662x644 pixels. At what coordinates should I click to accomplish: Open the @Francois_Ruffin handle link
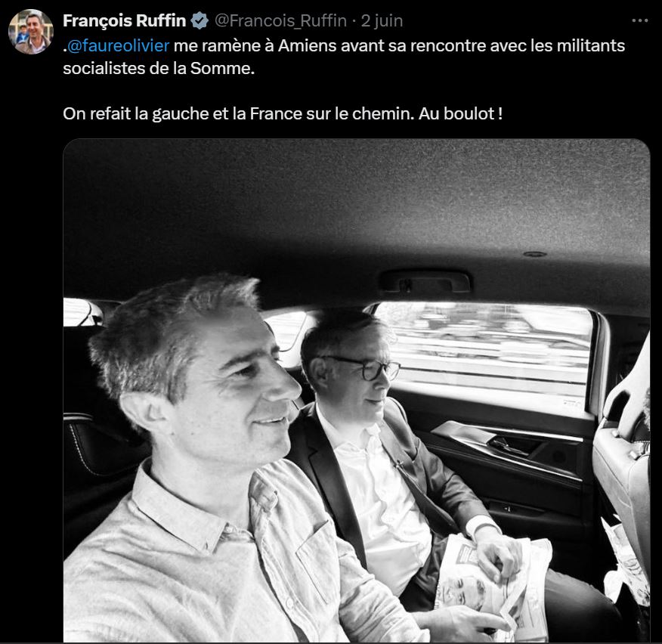click(281, 20)
